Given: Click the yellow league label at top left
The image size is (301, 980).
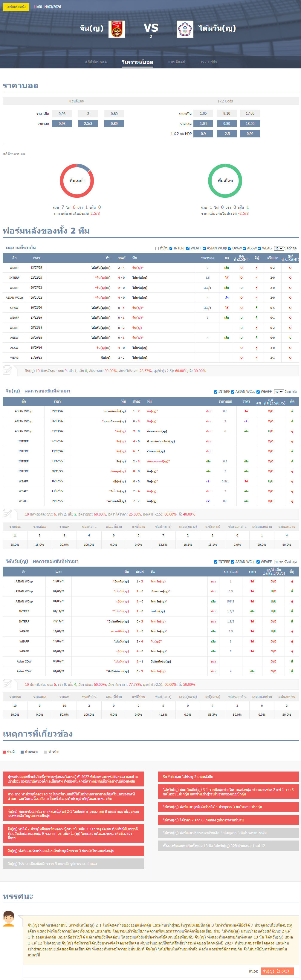Looking at the screenshot, I should pyautogui.click(x=16, y=7).
